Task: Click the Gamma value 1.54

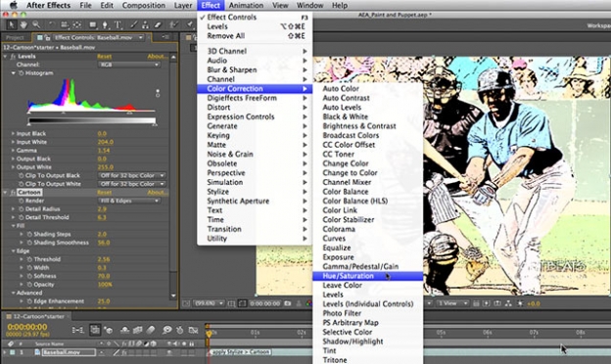Action: (x=103, y=151)
